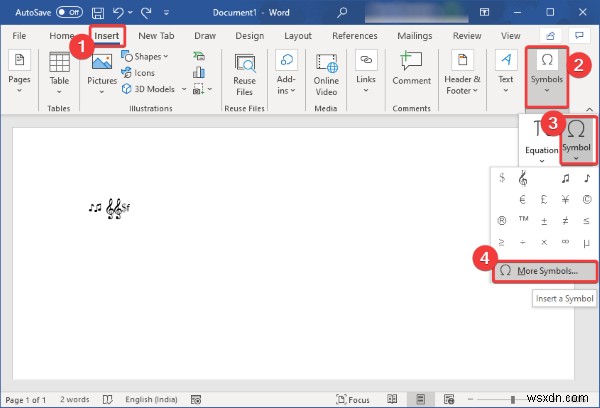
Task: Expand the Pages dropdown
Action: [19, 73]
